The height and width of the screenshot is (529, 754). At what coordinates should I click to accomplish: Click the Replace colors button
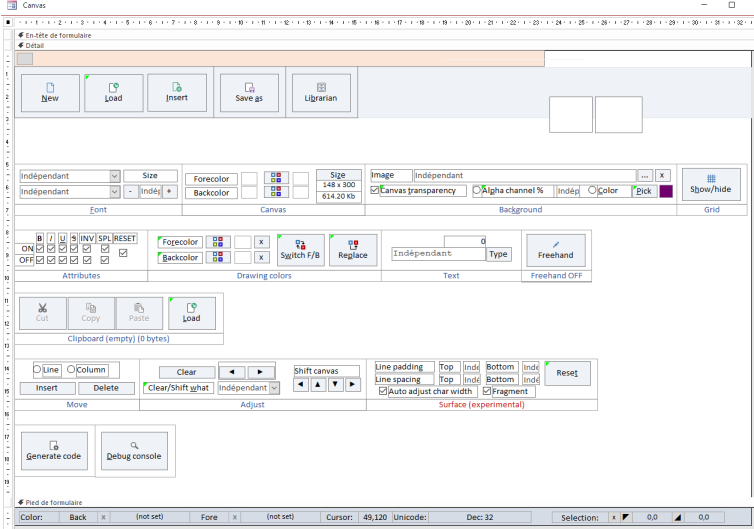coord(353,250)
